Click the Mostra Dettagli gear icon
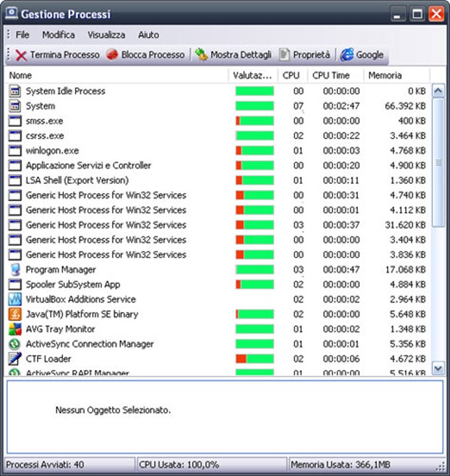Image resolution: width=450 pixels, height=476 pixels. coord(201,55)
